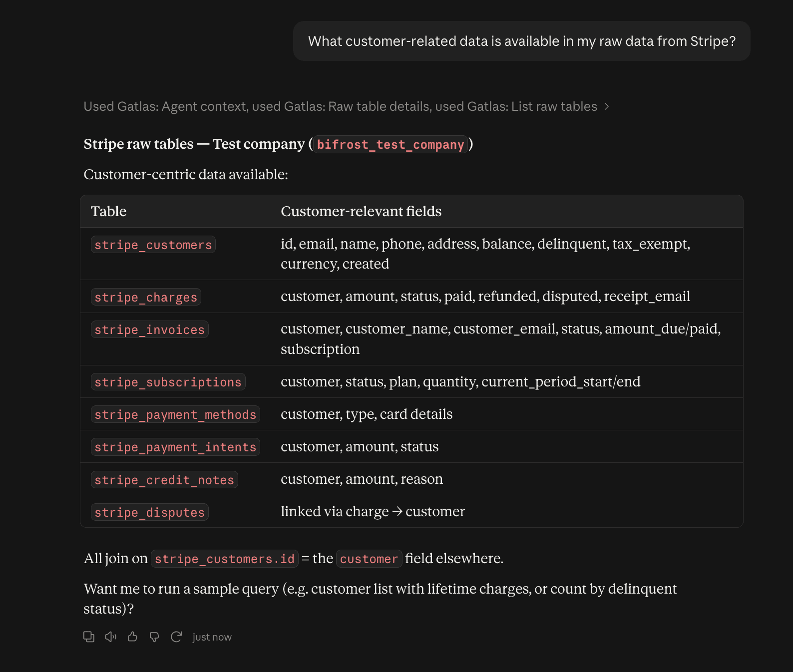Expand the used Gatlas tools chevron
793x672 pixels.
(x=607, y=106)
